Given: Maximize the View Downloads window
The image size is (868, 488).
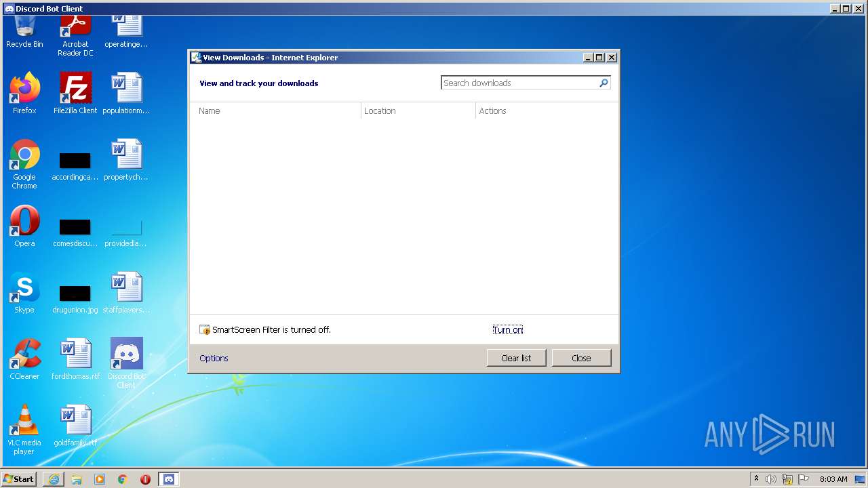Looking at the screenshot, I should coord(599,58).
